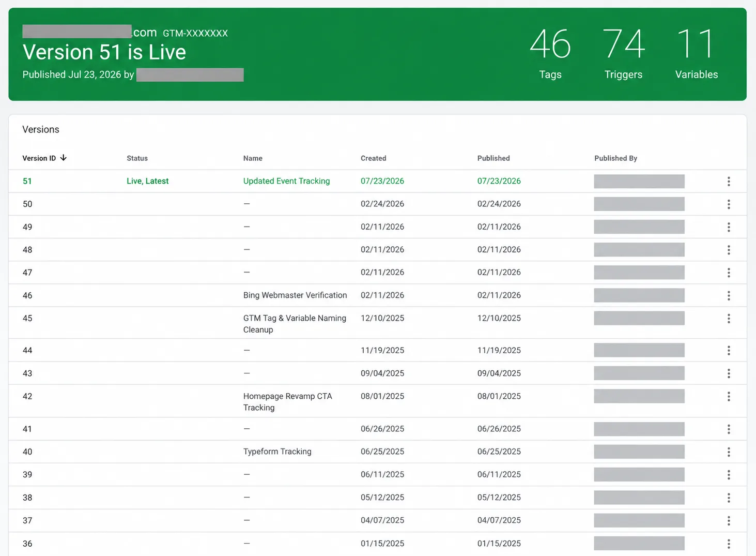Click the 74 Triggers counter
The height and width of the screenshot is (556, 756).
624,54
